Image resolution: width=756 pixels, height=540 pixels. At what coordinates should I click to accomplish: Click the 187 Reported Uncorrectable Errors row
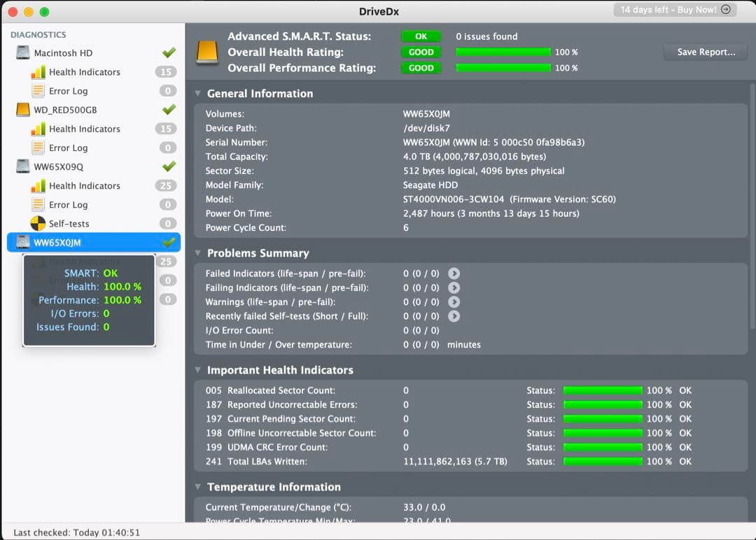pyautogui.click(x=449, y=404)
